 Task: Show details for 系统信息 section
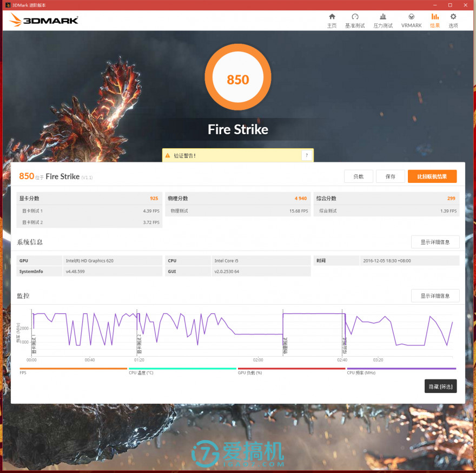pos(435,242)
